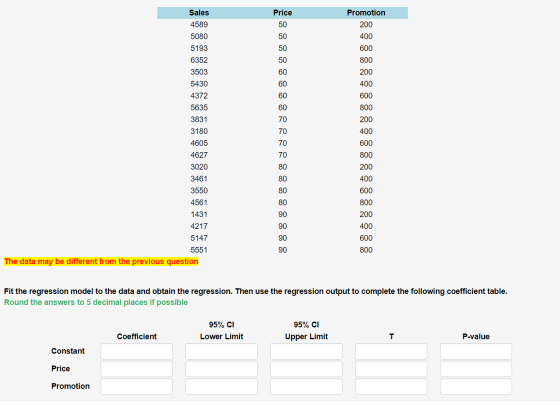Image resolution: width=560 pixels, height=406 pixels.
Task: Click the Constant 95% CI Lower Limit field
Action: pyautogui.click(x=221, y=351)
